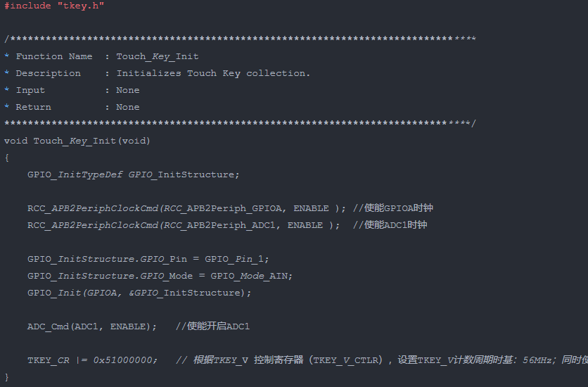Click the GPIO_Mode_AIN value
This screenshot has width=588, height=387.
[251, 276]
